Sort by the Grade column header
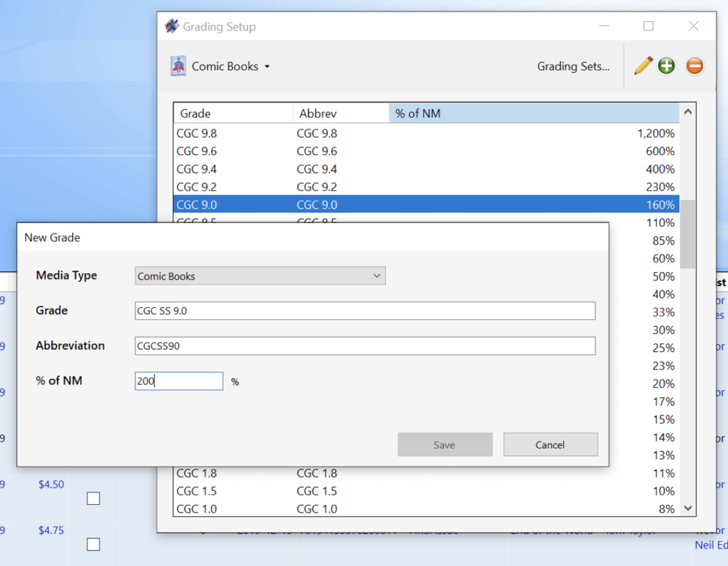Screen dimensions: 728x566 [233, 113]
